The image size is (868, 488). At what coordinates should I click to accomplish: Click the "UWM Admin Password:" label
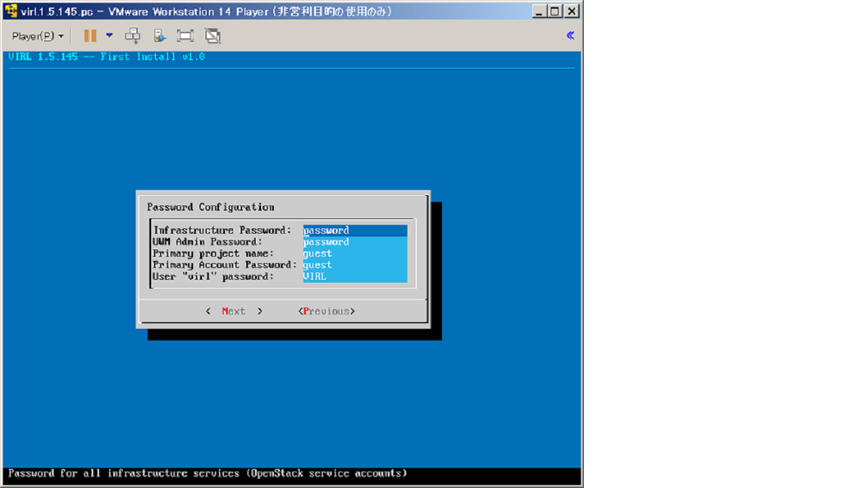coord(208,242)
